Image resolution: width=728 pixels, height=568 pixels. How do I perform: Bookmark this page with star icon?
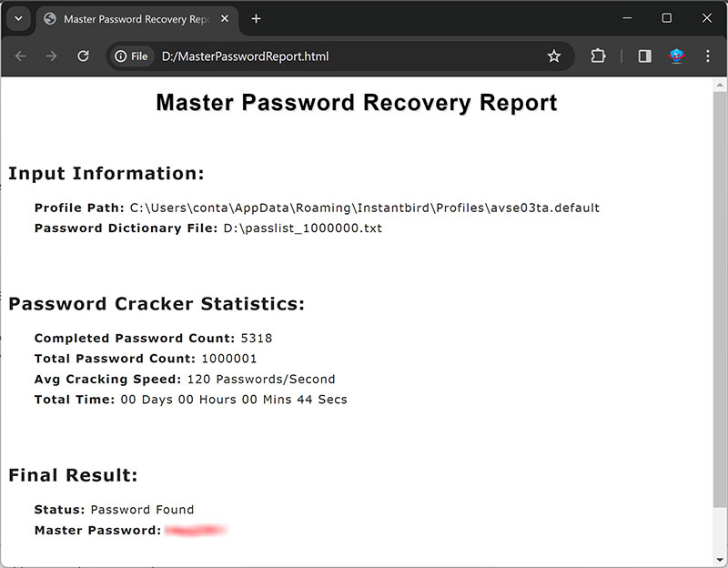click(553, 56)
